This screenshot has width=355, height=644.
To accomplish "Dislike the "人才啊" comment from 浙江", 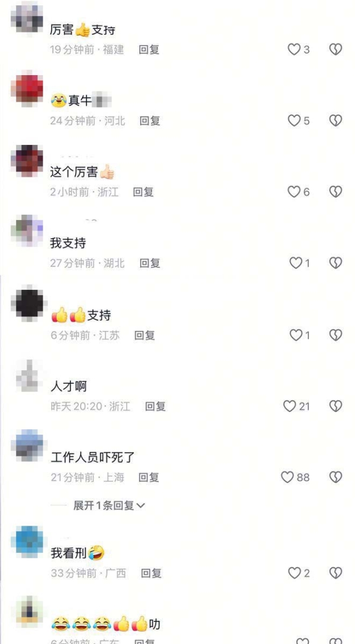I will (x=335, y=406).
